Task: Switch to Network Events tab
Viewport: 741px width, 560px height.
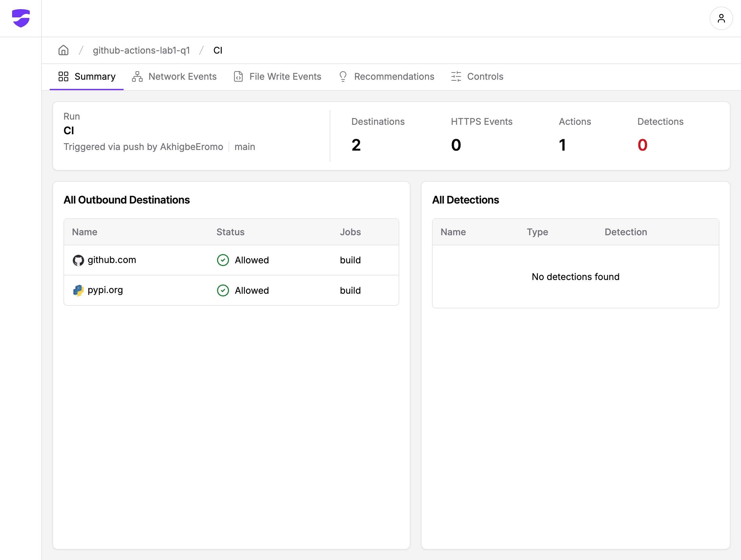Action: click(x=174, y=77)
